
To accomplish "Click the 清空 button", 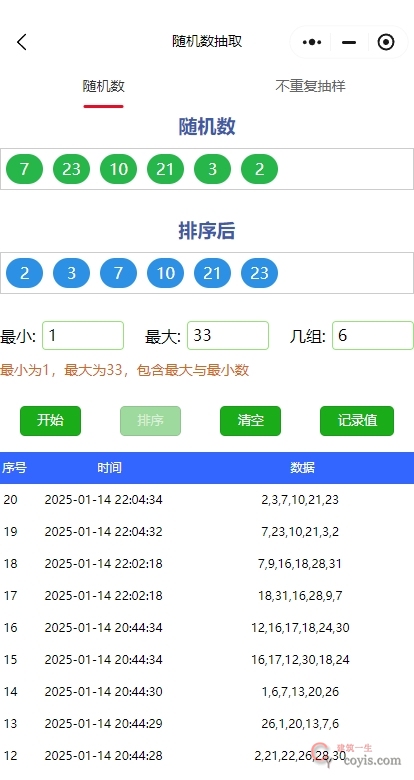I will point(250,421).
